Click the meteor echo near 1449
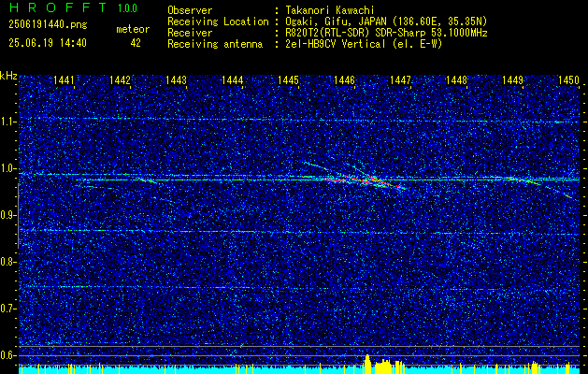The width and height of the screenshot is (588, 374). (525, 181)
